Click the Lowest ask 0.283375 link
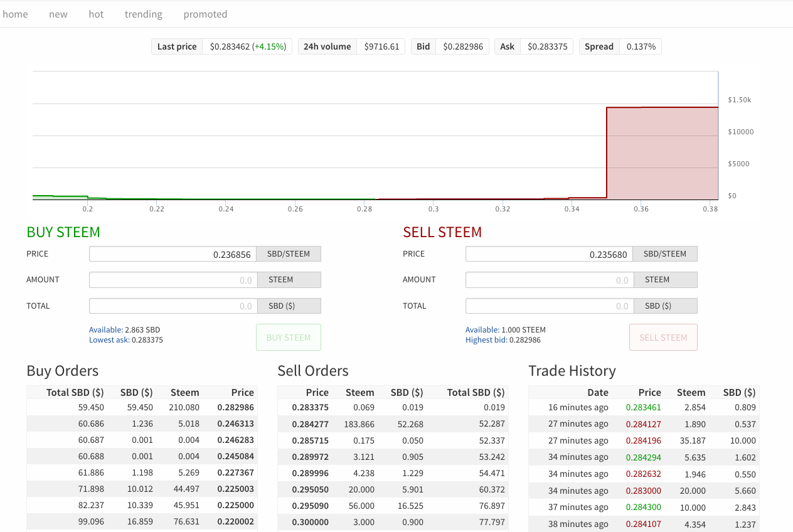793x532 pixels. [126, 340]
